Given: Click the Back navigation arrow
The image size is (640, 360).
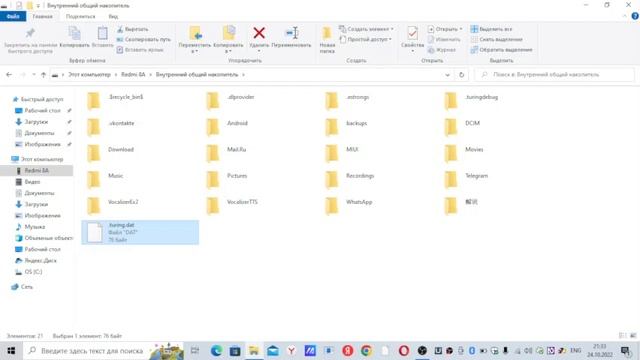Looking at the screenshot, I should 9,75.
